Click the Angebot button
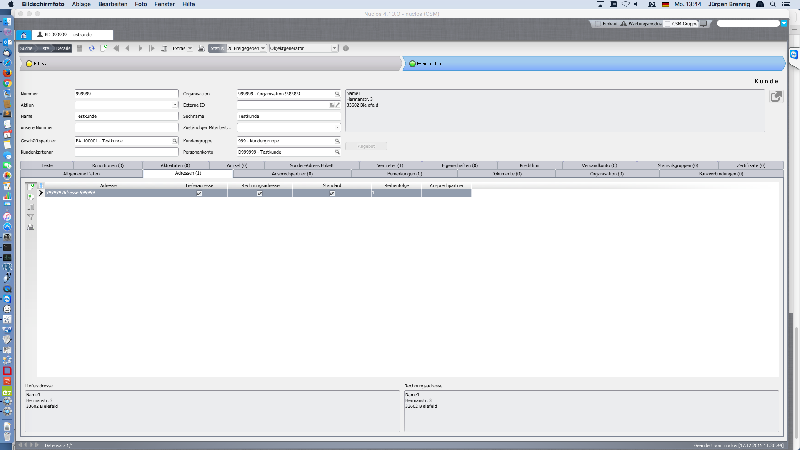The width and height of the screenshot is (800, 450). coord(366,146)
